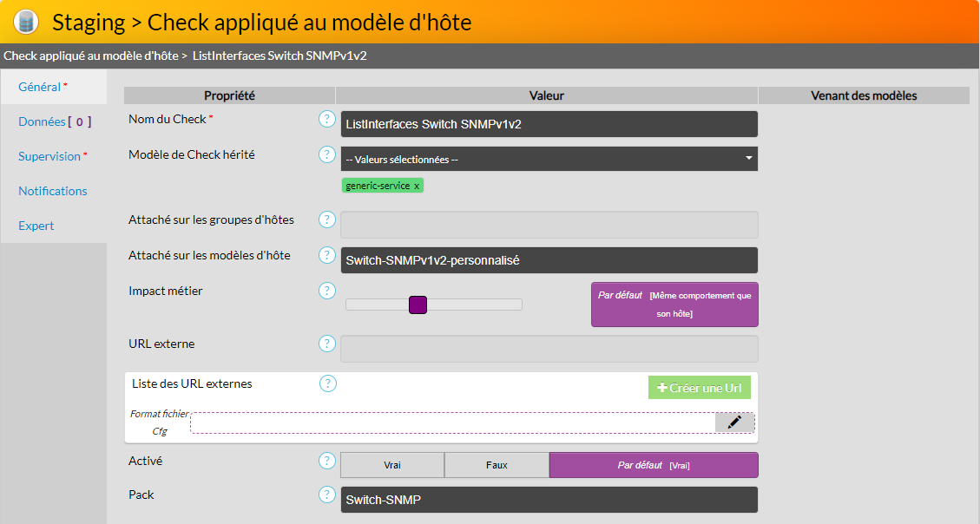Click help icon for Liste des URL externes
This screenshot has height=524, width=980.
click(327, 383)
